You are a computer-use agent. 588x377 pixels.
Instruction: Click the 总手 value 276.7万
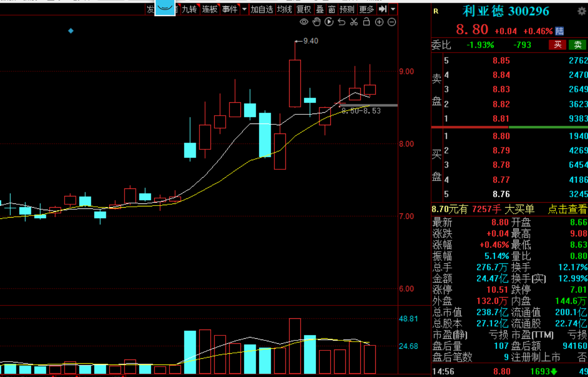click(x=493, y=267)
